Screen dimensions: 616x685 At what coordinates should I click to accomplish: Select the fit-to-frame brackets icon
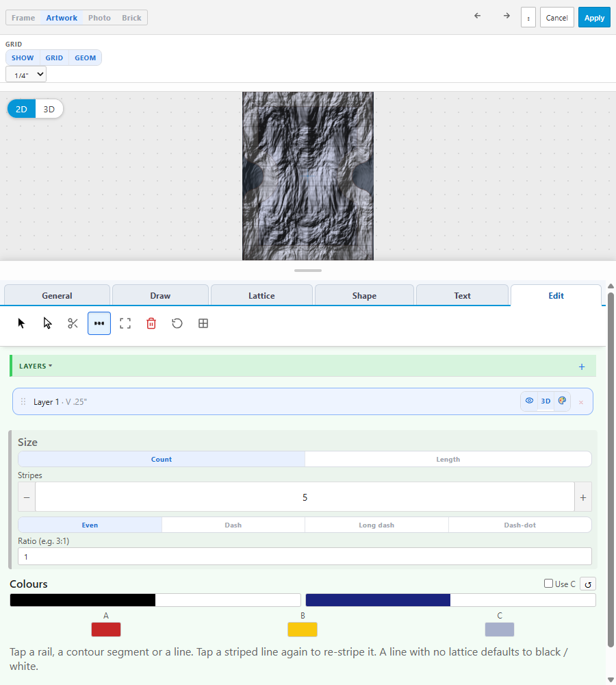(x=125, y=323)
